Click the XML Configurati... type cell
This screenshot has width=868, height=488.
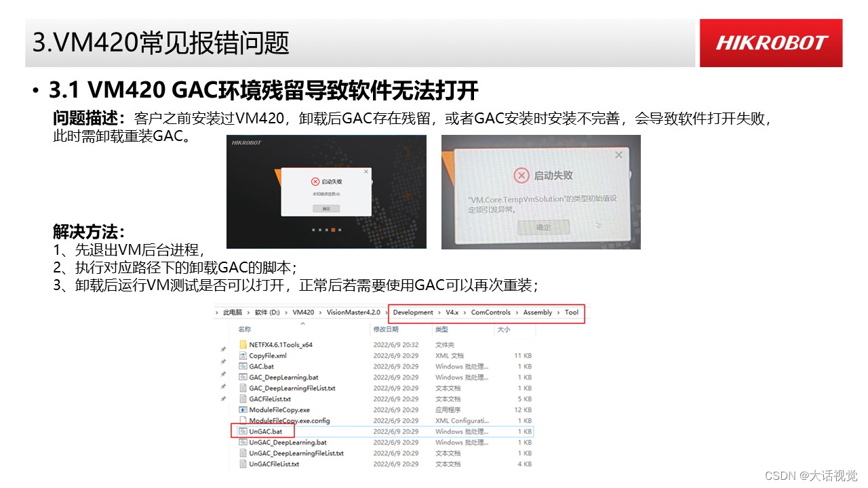click(462, 421)
